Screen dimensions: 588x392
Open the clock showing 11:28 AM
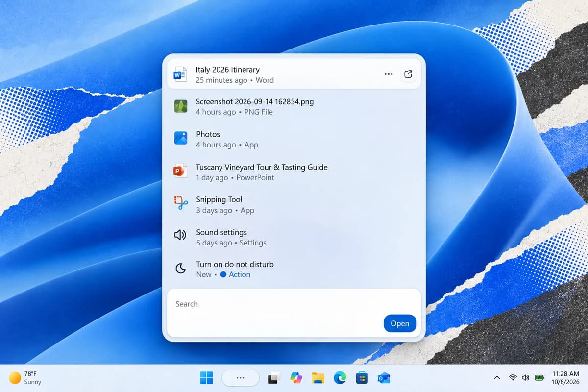tap(565, 378)
